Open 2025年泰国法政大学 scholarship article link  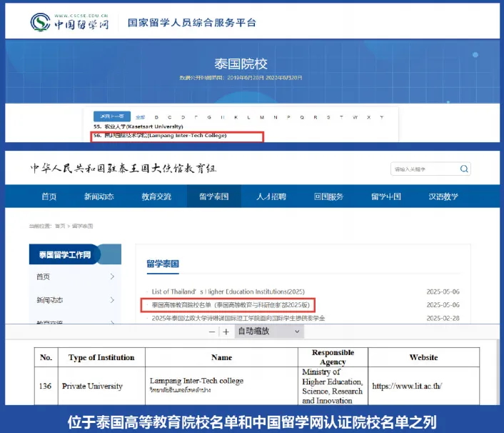(x=238, y=318)
